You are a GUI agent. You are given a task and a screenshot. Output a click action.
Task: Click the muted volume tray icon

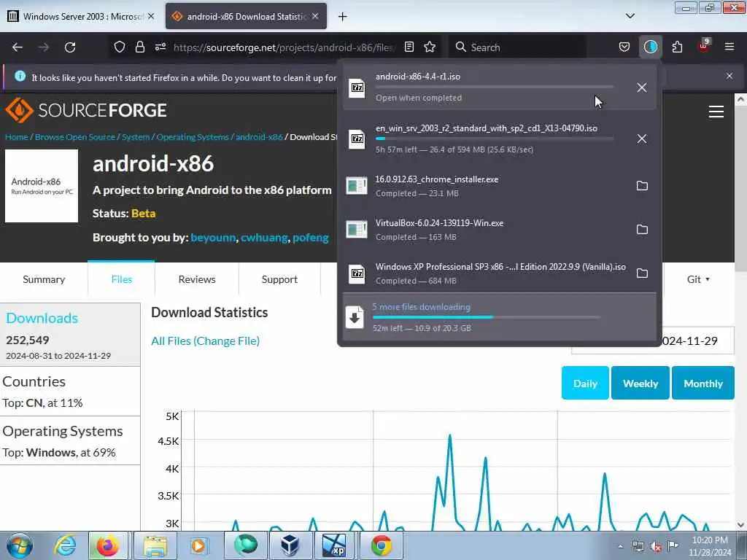tap(656, 546)
